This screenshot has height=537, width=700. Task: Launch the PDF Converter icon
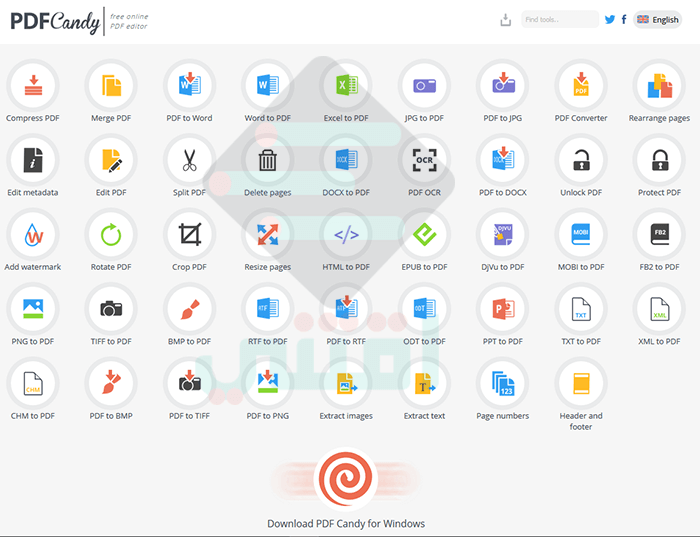pos(581,85)
